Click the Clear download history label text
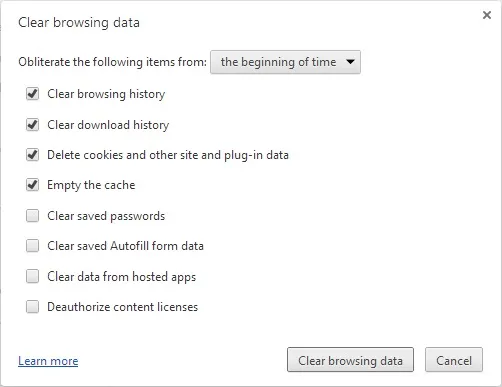 point(108,125)
